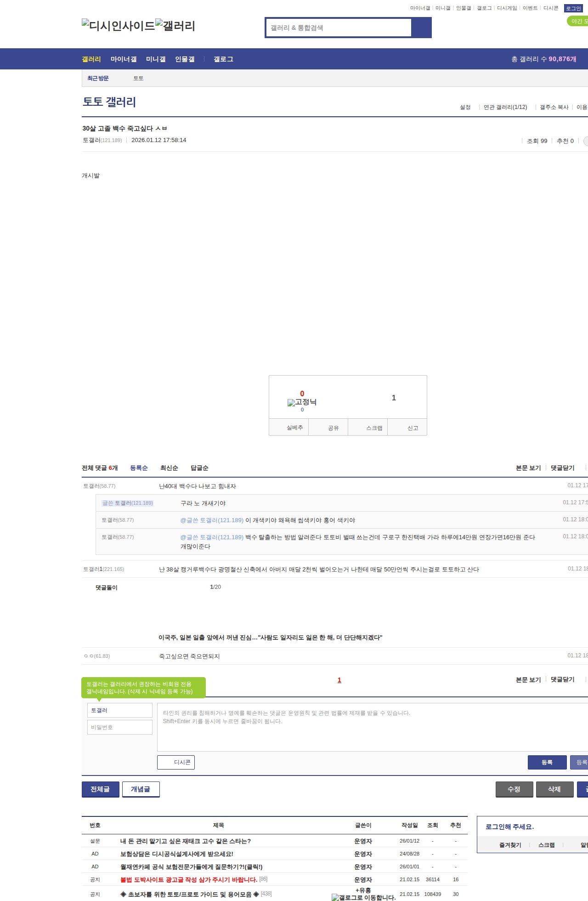The height and width of the screenshot is (901, 588).
Task: Open the 설정 settings menu
Action: tap(465, 107)
